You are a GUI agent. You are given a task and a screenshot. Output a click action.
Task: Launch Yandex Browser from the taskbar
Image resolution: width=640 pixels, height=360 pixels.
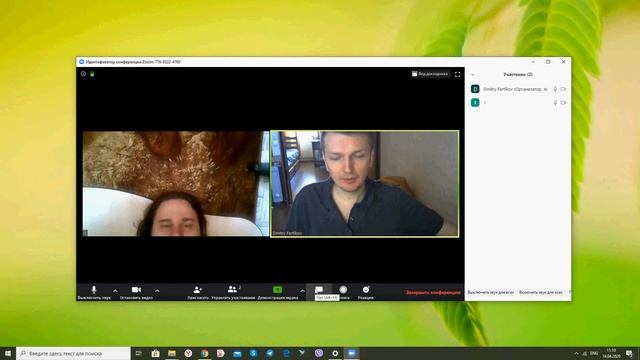click(x=188, y=353)
